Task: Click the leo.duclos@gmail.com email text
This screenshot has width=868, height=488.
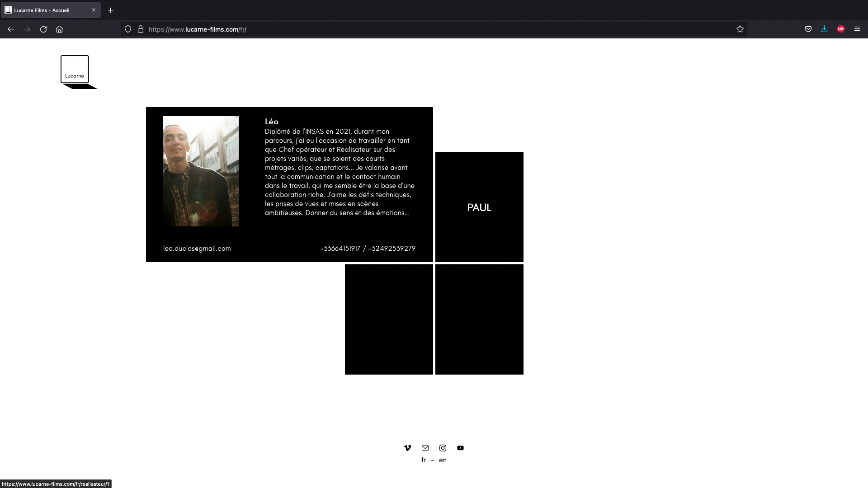Action: (197, 249)
